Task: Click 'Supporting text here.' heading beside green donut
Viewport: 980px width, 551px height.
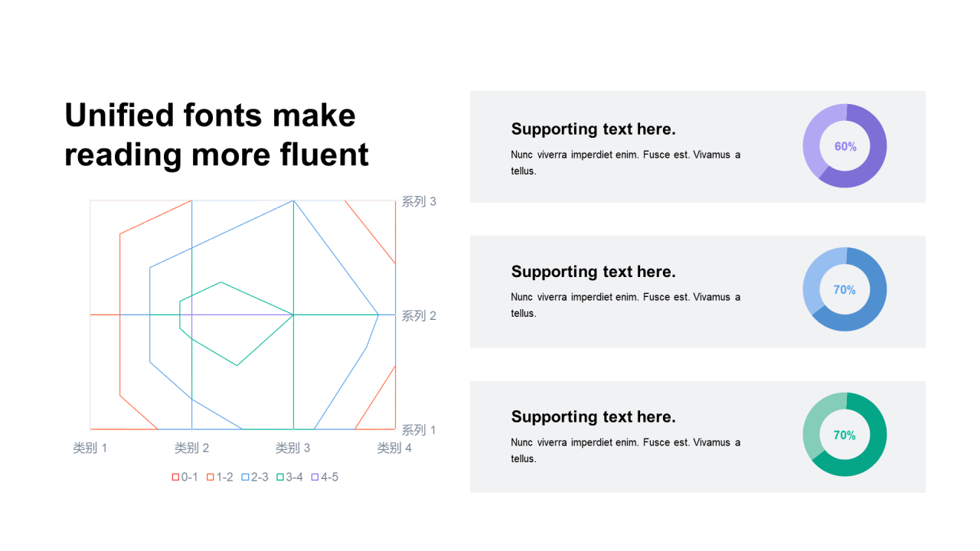Action: (x=593, y=417)
